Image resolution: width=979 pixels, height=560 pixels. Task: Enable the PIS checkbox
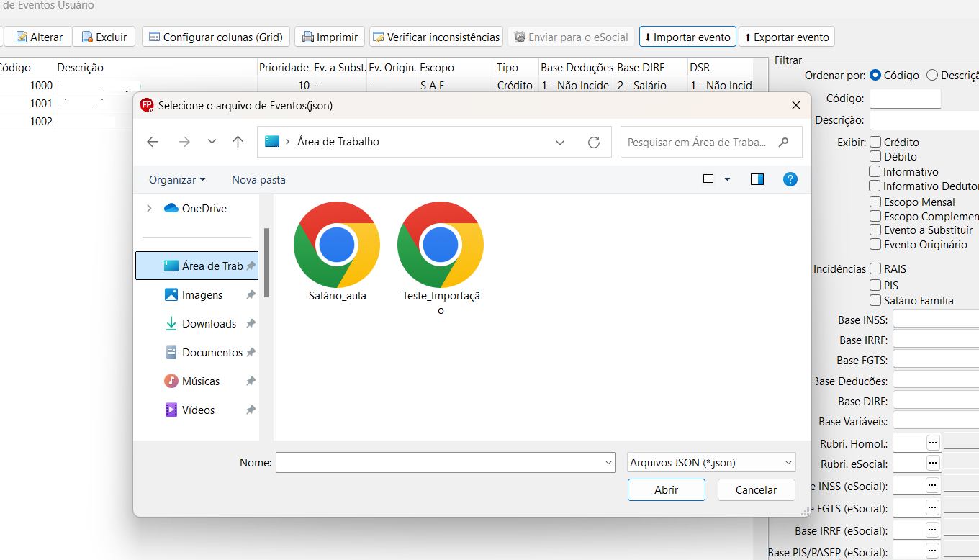click(875, 285)
